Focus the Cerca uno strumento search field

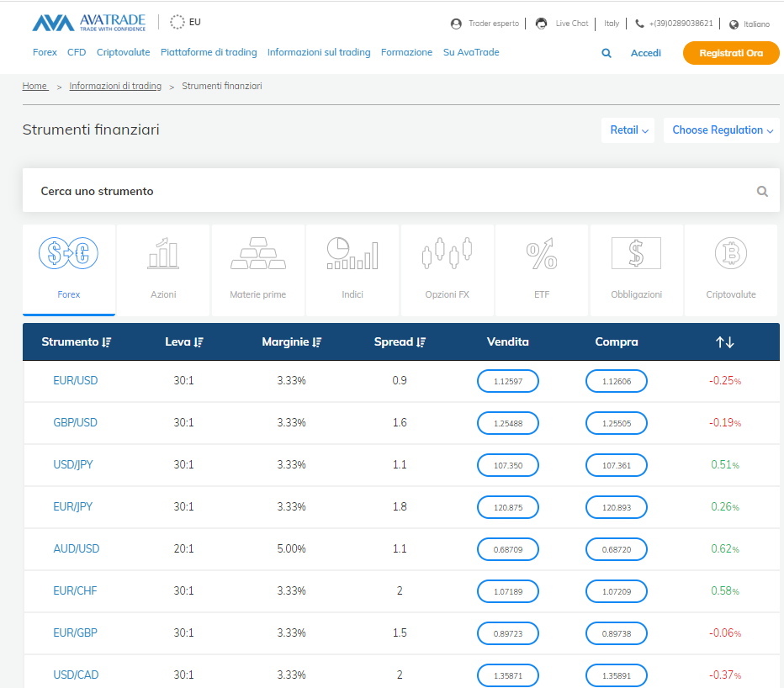(401, 190)
